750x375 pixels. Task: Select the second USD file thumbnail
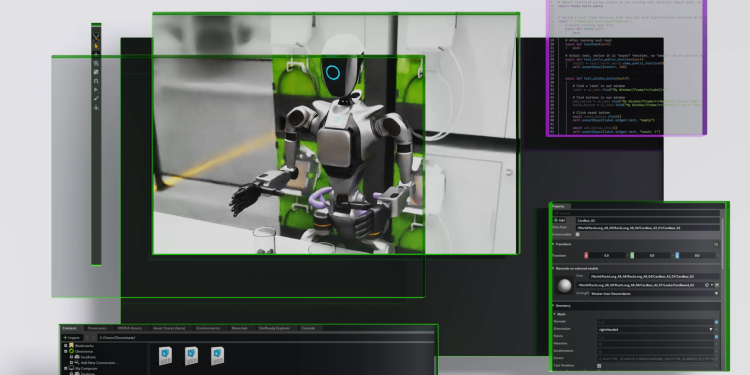click(x=191, y=356)
